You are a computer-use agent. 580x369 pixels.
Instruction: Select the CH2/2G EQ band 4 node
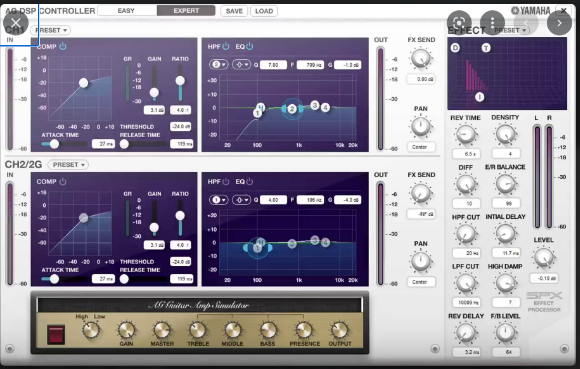click(325, 243)
